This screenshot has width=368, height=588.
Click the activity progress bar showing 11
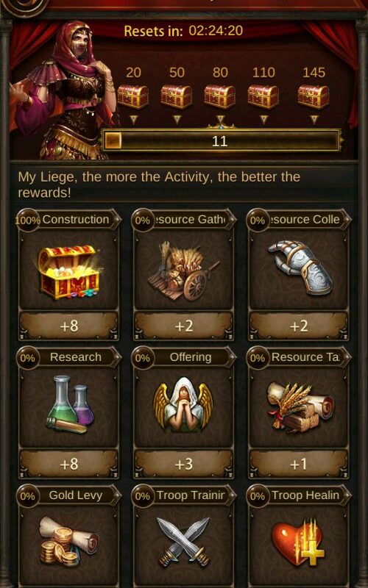pos(222,140)
